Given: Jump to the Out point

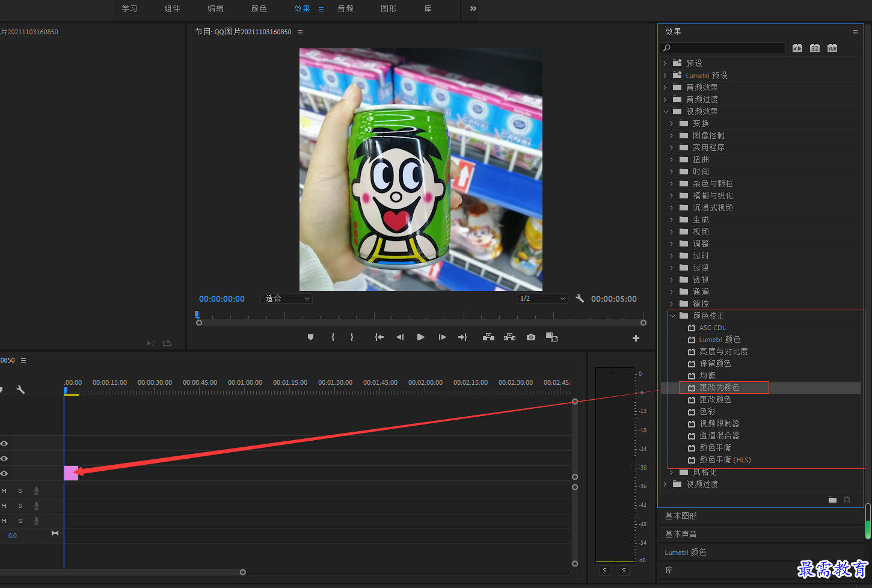Looking at the screenshot, I should tap(462, 337).
